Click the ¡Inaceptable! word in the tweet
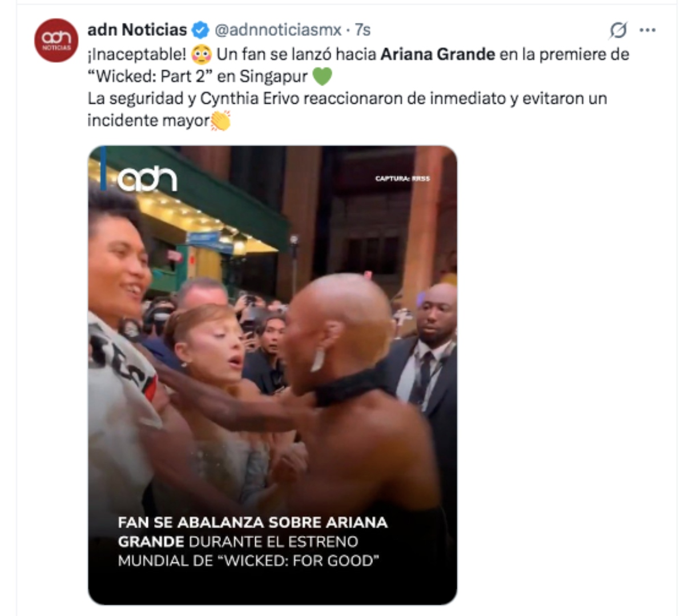685x616 pixels. click(x=137, y=54)
